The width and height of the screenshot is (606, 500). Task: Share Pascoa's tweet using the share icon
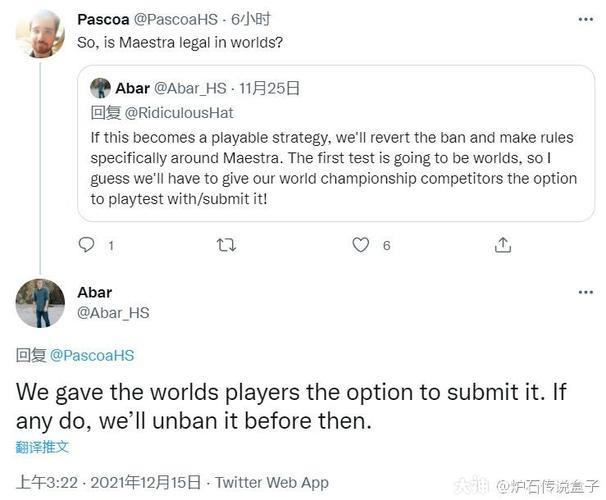click(503, 244)
